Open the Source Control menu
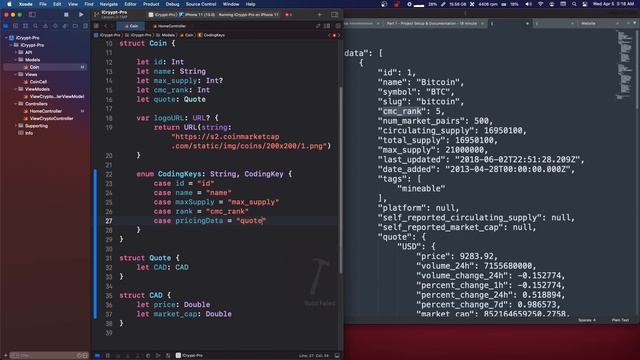The width and height of the screenshot is (640, 360). point(201,4)
